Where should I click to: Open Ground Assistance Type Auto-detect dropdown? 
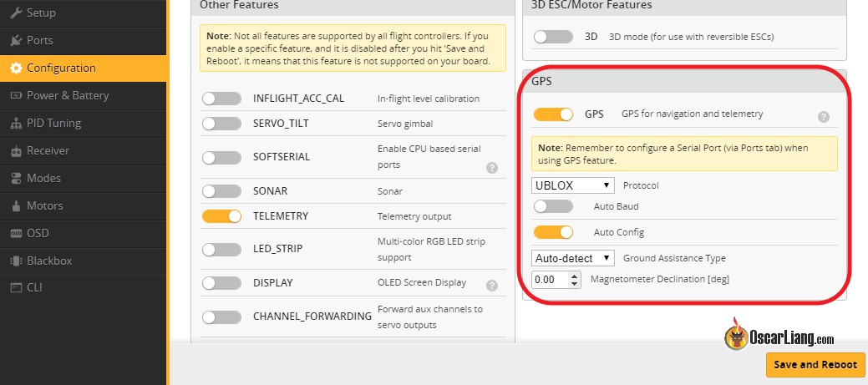point(573,258)
